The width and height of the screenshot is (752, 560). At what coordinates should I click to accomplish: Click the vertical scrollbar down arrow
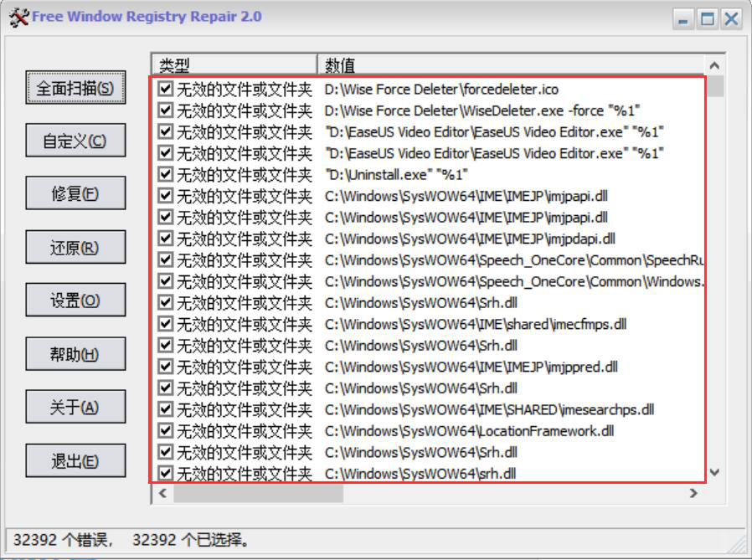(714, 472)
